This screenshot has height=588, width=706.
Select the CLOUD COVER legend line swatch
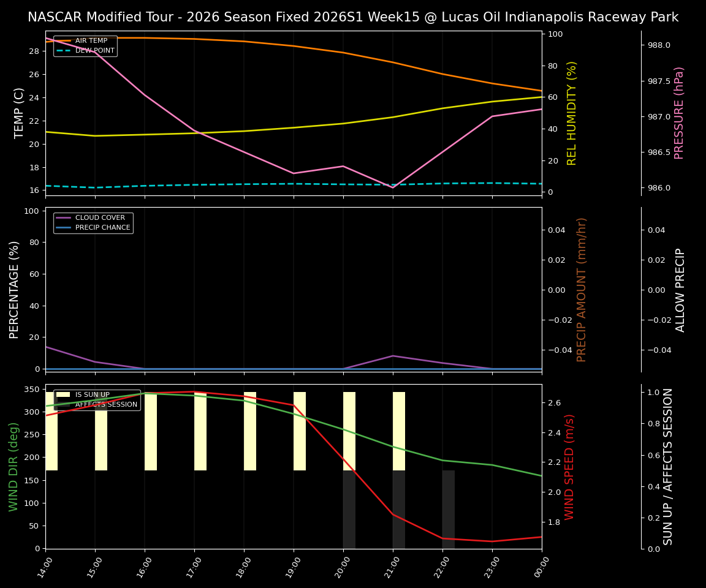[64, 217]
